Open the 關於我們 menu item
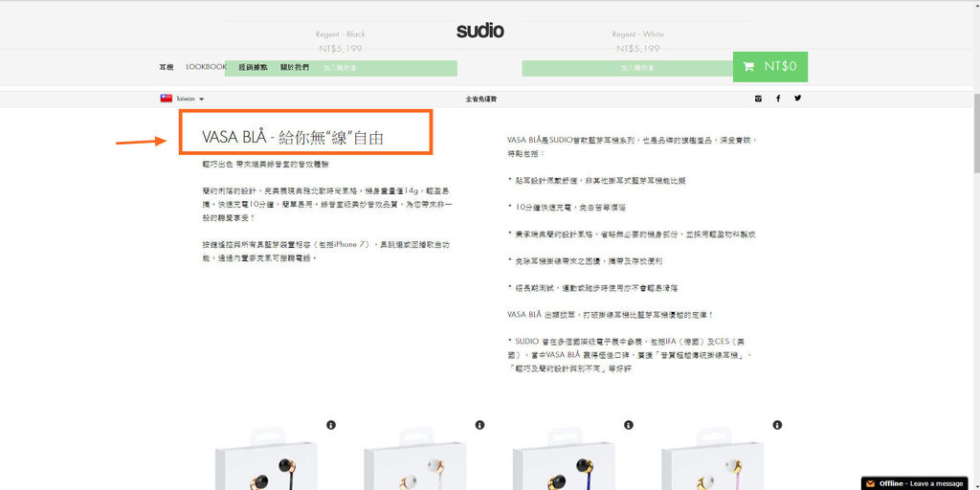The width and height of the screenshot is (980, 490). tap(295, 67)
